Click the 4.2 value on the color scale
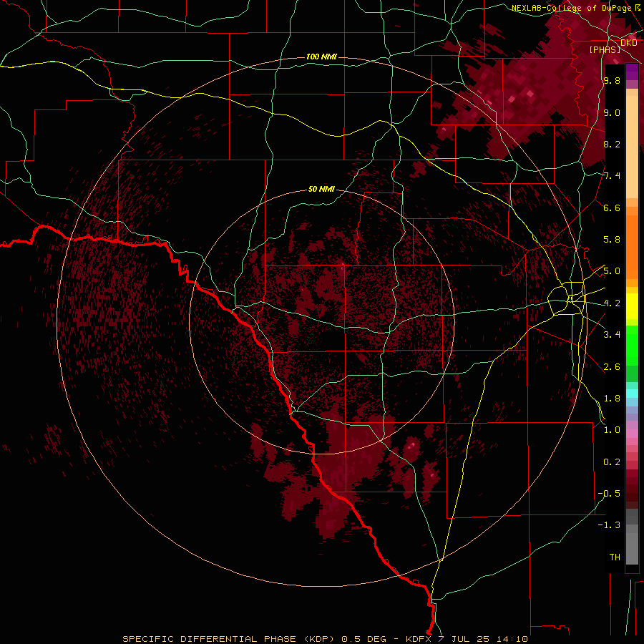 pyautogui.click(x=612, y=303)
